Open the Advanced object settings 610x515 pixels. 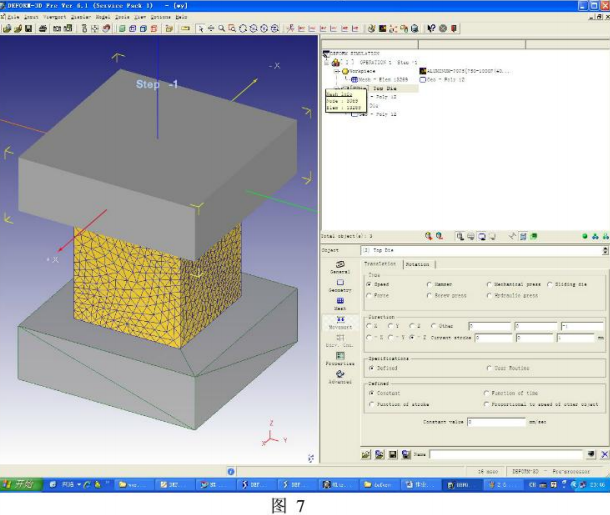[x=340, y=377]
